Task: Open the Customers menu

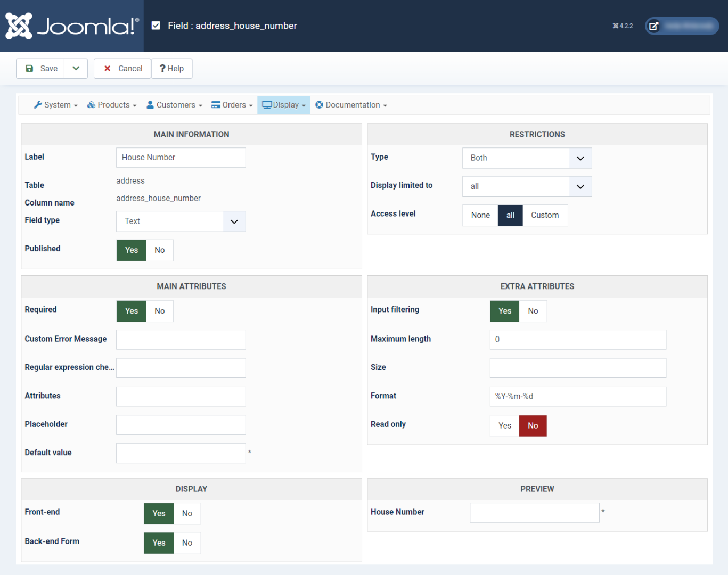Action: click(175, 105)
